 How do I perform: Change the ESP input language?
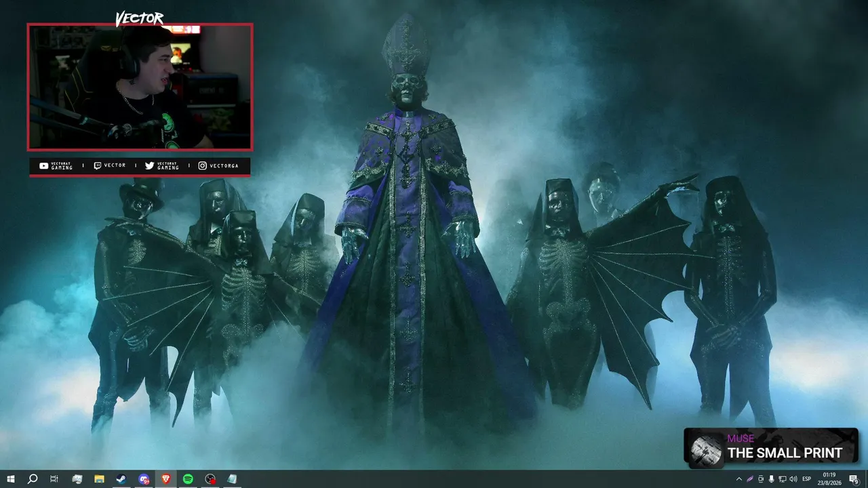click(x=807, y=479)
